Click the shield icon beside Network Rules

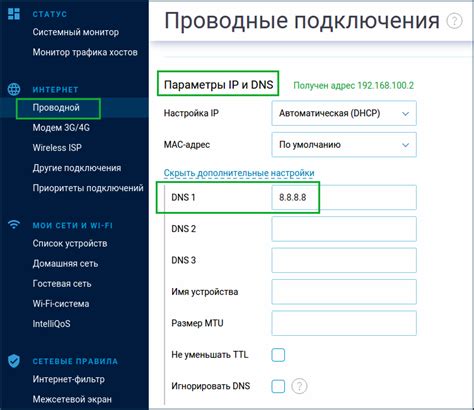14,361
